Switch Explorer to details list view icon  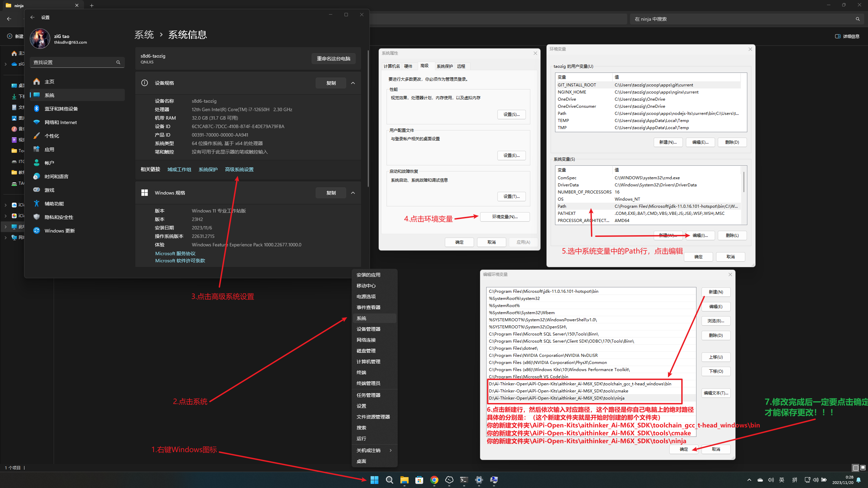[855, 468]
